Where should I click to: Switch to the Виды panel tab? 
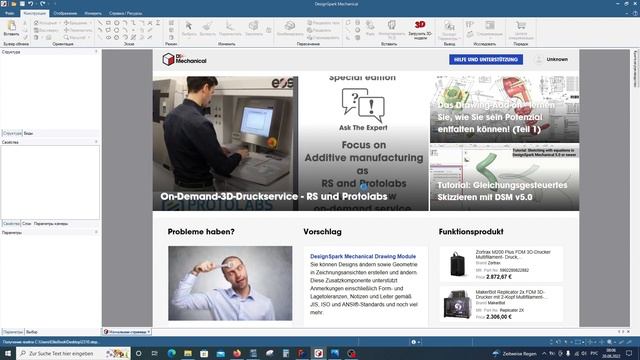pos(28,133)
